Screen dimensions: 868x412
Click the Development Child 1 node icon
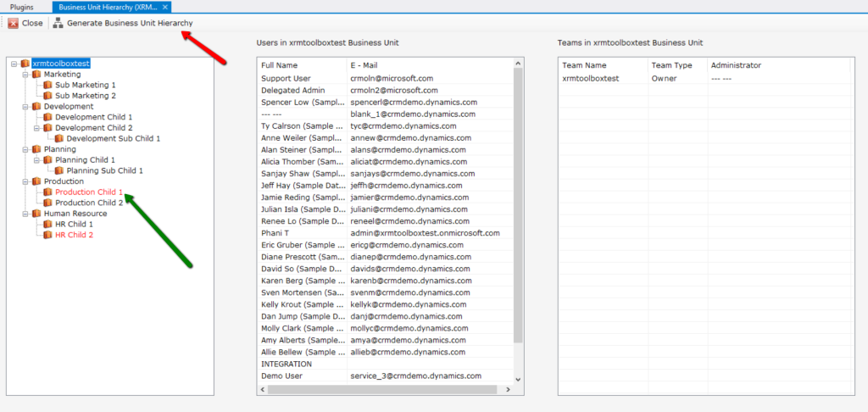point(48,117)
